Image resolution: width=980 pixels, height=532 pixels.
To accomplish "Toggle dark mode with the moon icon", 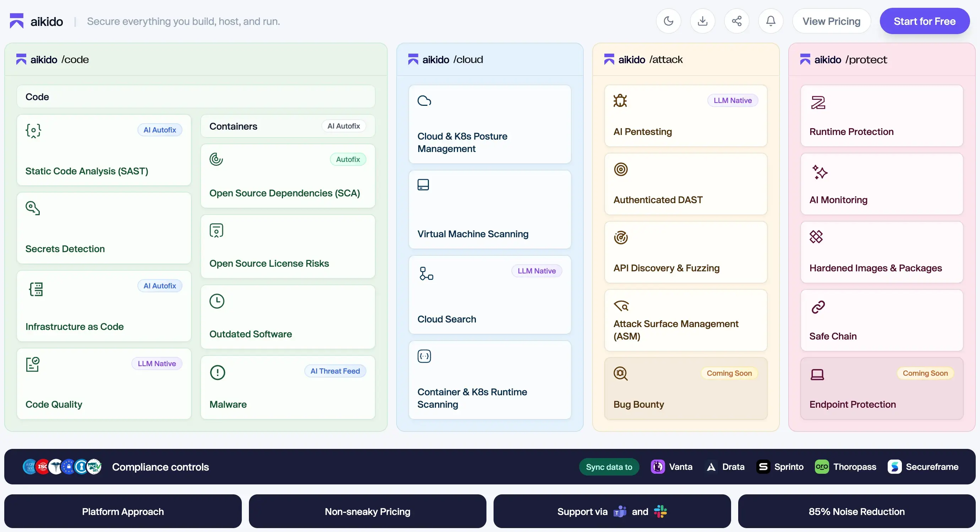I will pyautogui.click(x=669, y=21).
